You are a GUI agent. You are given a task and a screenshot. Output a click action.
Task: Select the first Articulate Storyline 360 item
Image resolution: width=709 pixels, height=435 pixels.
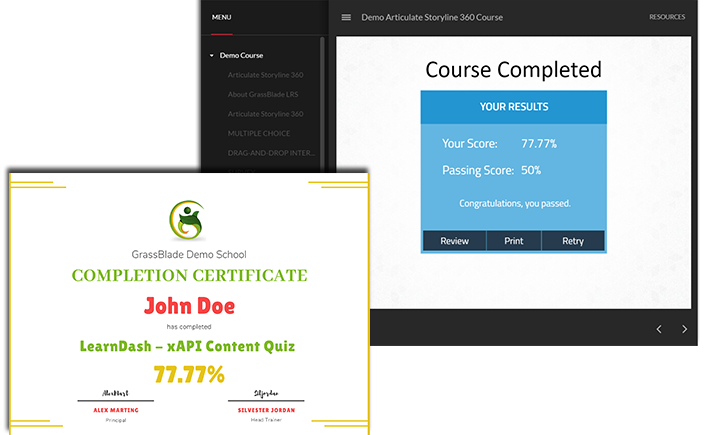click(265, 75)
